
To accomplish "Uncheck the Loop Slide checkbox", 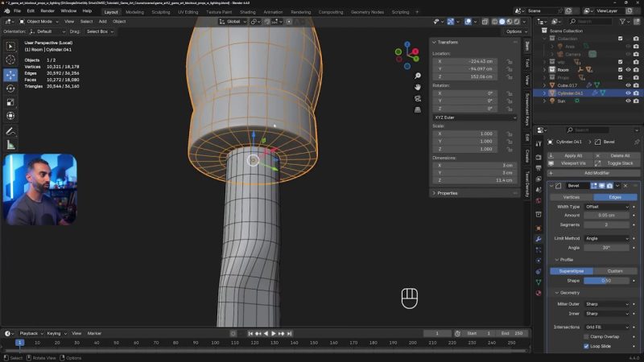I will coord(587,346).
